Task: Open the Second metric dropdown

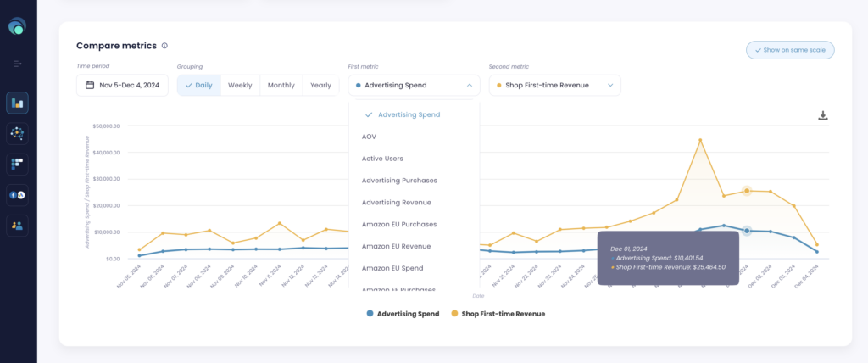Action: 554,86
